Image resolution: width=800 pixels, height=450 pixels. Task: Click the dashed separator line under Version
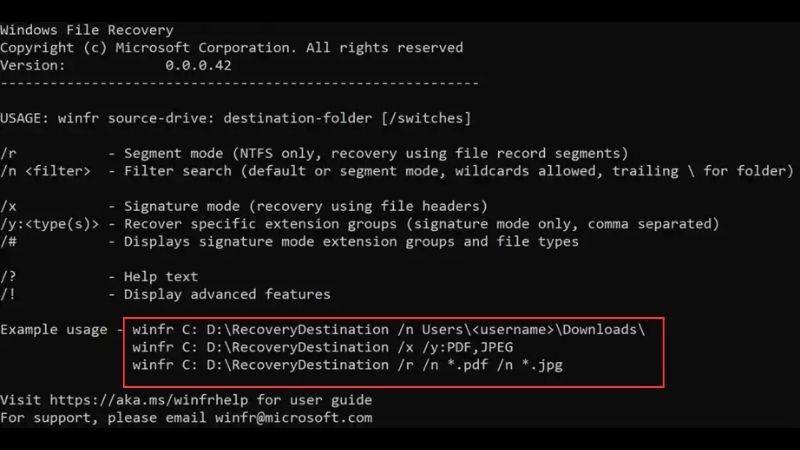(x=239, y=83)
